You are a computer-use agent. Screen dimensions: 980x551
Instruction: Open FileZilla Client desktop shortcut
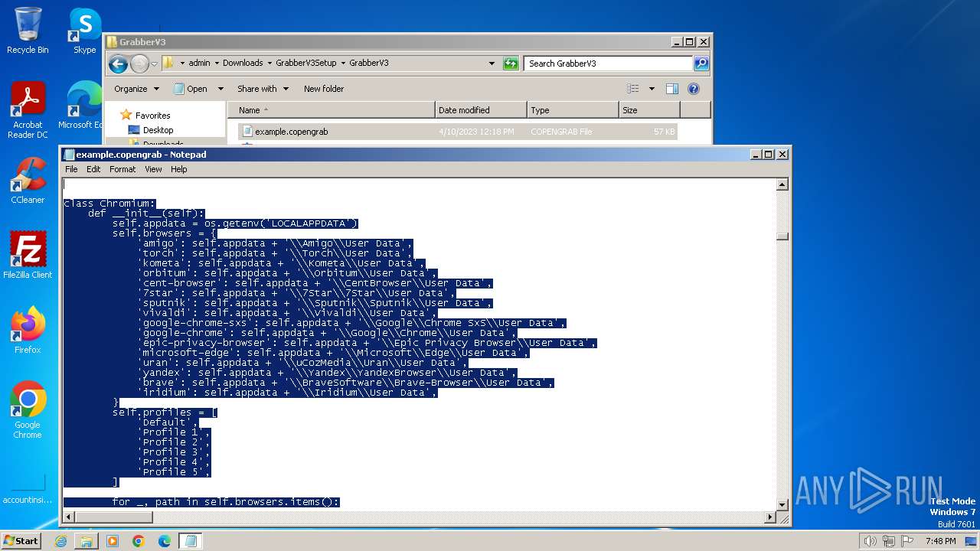click(28, 256)
